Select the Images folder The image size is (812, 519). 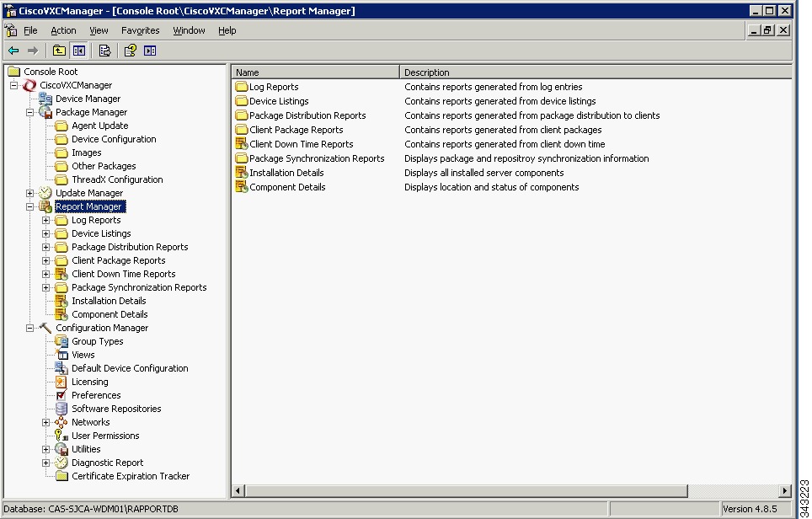(x=87, y=152)
